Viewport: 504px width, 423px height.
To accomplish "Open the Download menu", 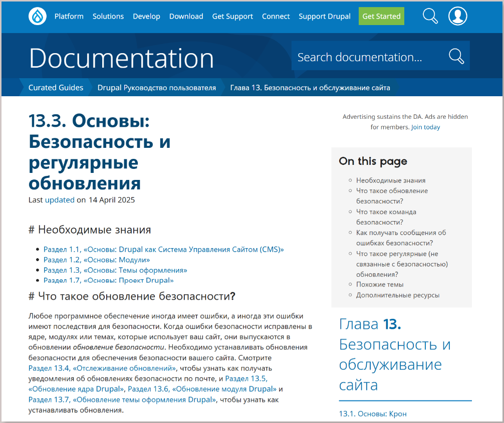I will [186, 17].
